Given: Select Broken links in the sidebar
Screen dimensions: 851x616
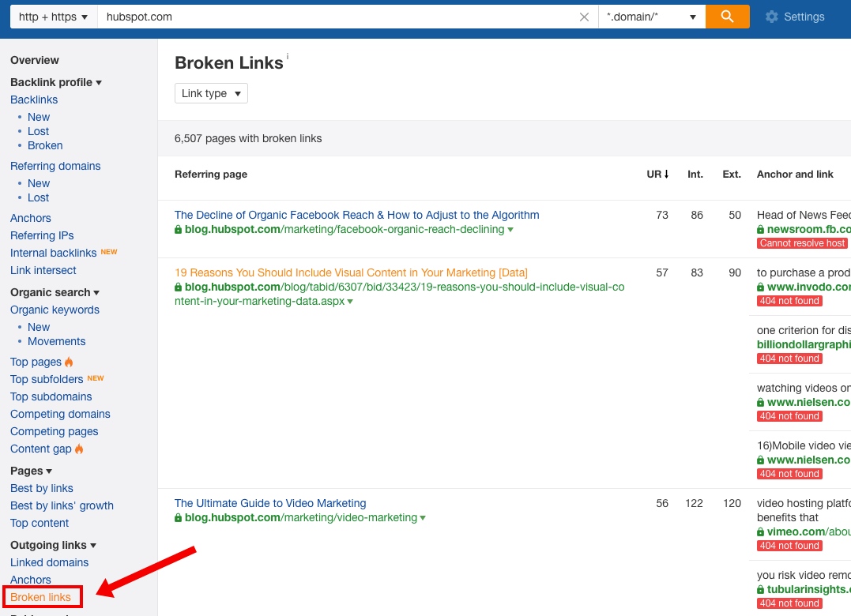Looking at the screenshot, I should coord(41,597).
